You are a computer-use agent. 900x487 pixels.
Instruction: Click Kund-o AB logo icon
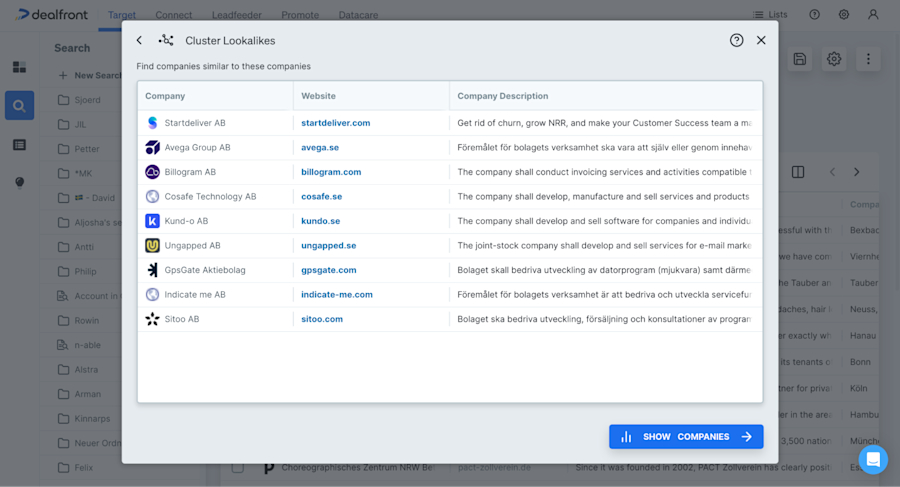pos(152,221)
